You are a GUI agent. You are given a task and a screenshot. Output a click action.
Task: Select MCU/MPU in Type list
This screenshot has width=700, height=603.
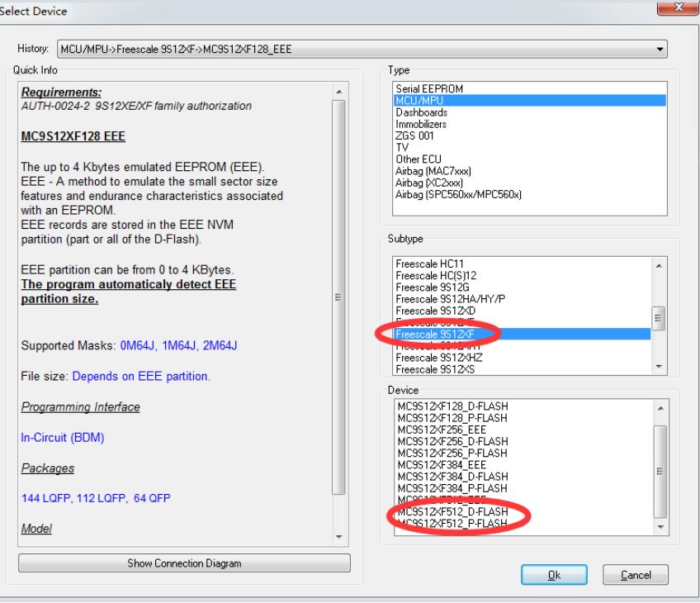pyautogui.click(x=530, y=101)
